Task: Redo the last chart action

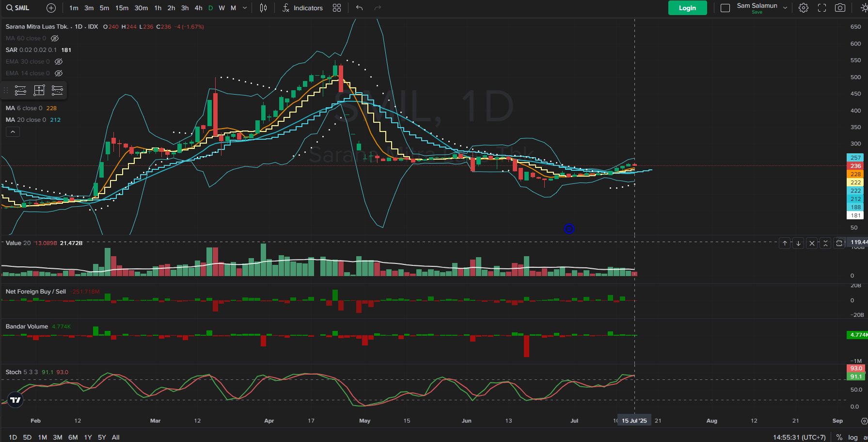Action: (x=378, y=8)
